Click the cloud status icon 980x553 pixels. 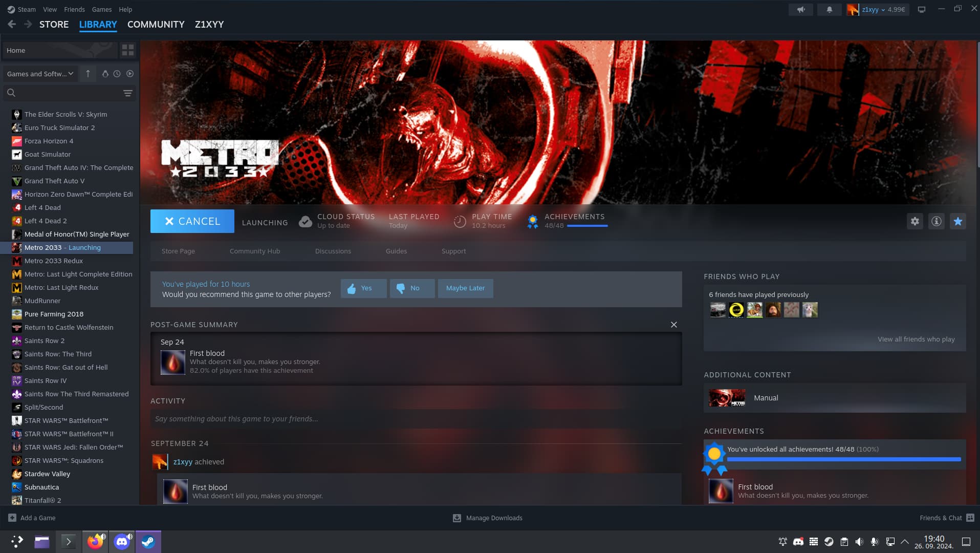click(x=306, y=221)
